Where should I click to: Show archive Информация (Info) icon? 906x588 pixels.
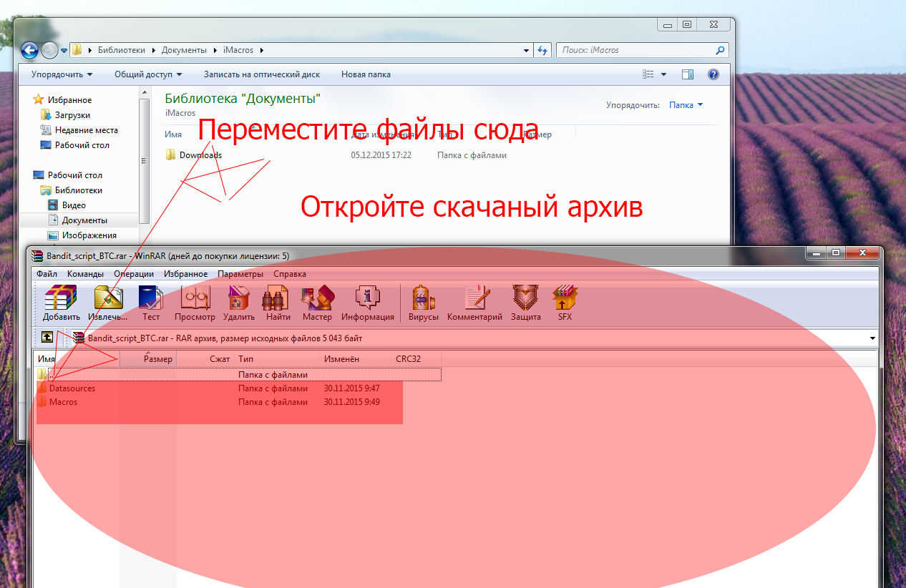[x=368, y=303]
